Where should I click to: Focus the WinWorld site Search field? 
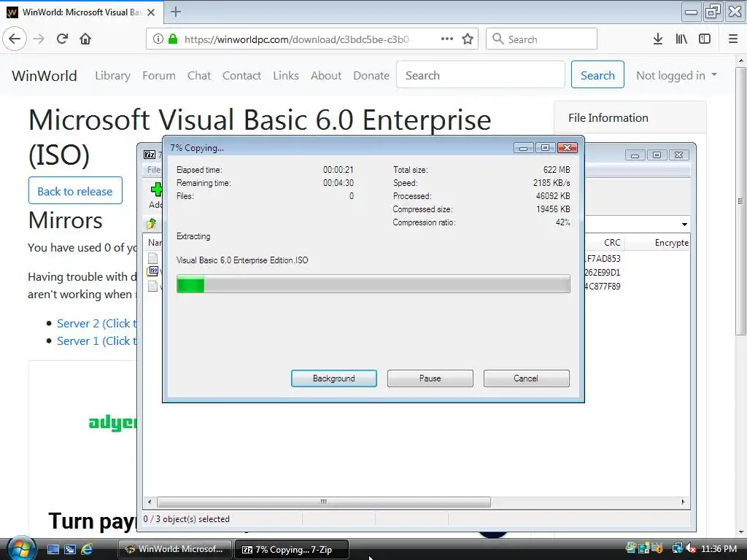(480, 75)
